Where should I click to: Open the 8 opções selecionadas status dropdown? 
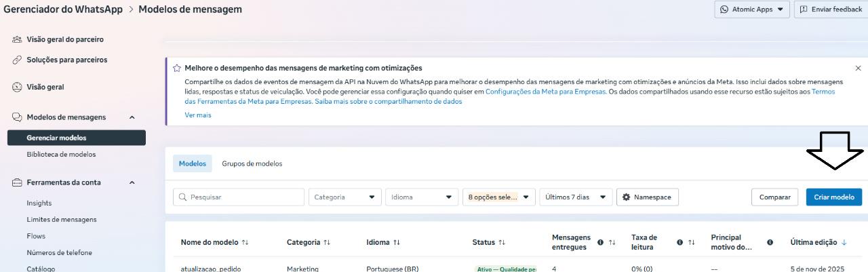coord(499,197)
